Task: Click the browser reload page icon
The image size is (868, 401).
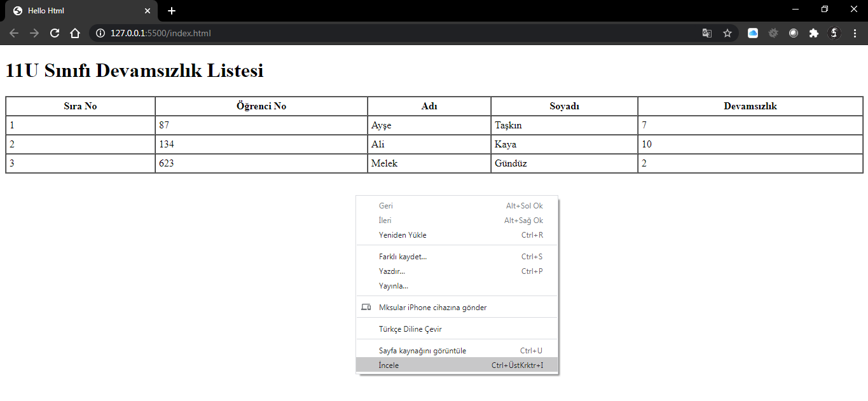Action: [55, 33]
